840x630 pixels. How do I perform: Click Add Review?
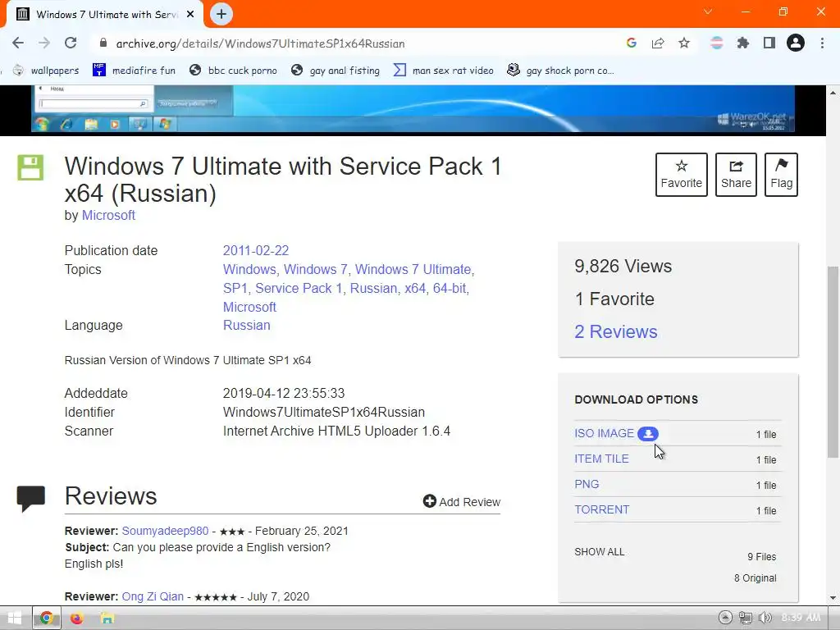click(461, 502)
